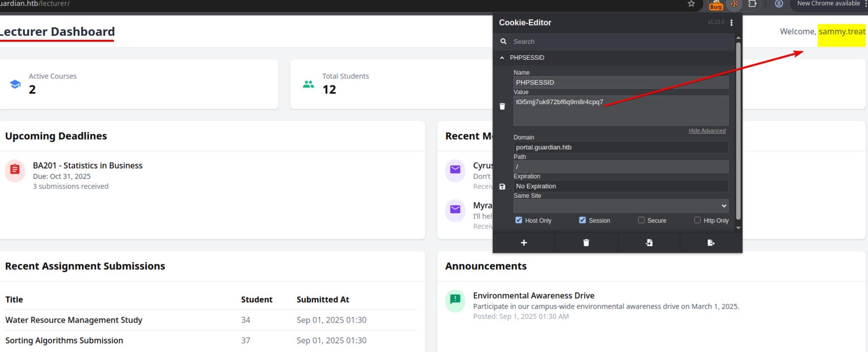Screen dimensions: 868x352
Task: Uncheck the Host Only checkbox
Action: pyautogui.click(x=518, y=220)
